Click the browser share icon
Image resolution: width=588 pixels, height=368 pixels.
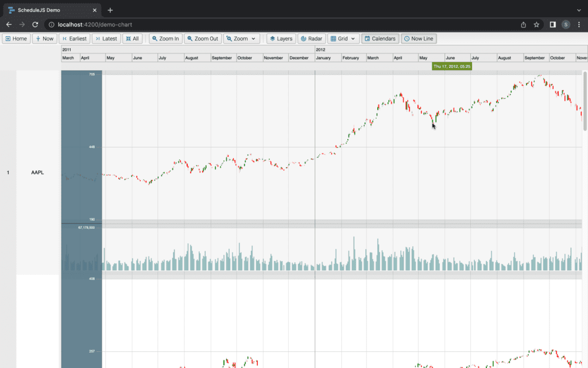click(523, 25)
